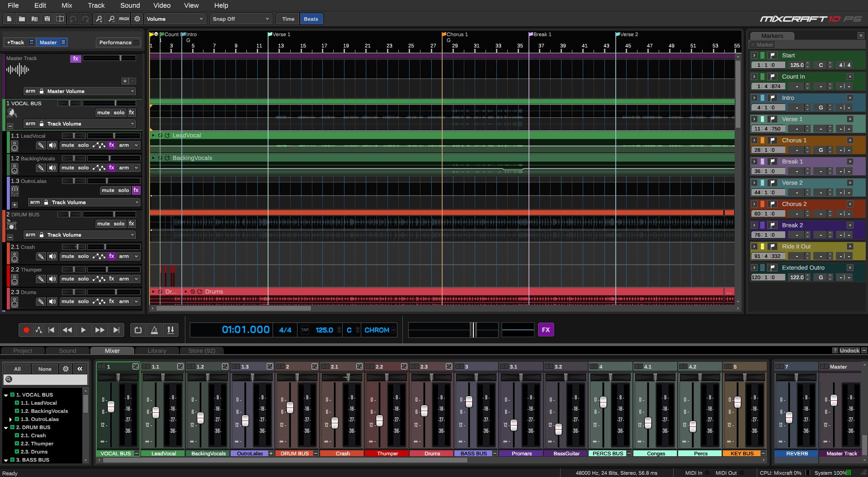Open the Mix menu
This screenshot has width=868, height=477.
point(66,5)
